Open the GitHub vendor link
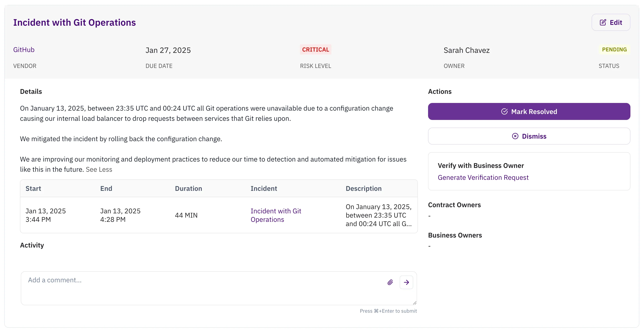 (24, 50)
